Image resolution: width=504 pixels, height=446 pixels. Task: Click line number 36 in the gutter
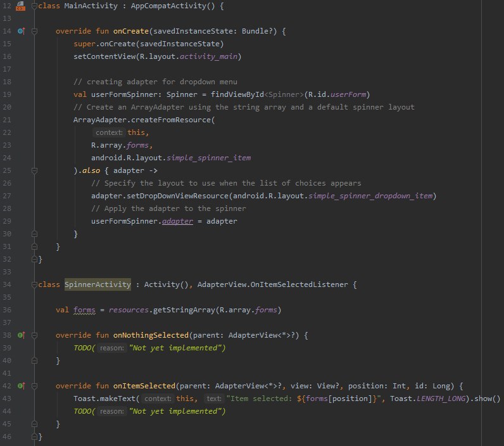(x=7, y=310)
